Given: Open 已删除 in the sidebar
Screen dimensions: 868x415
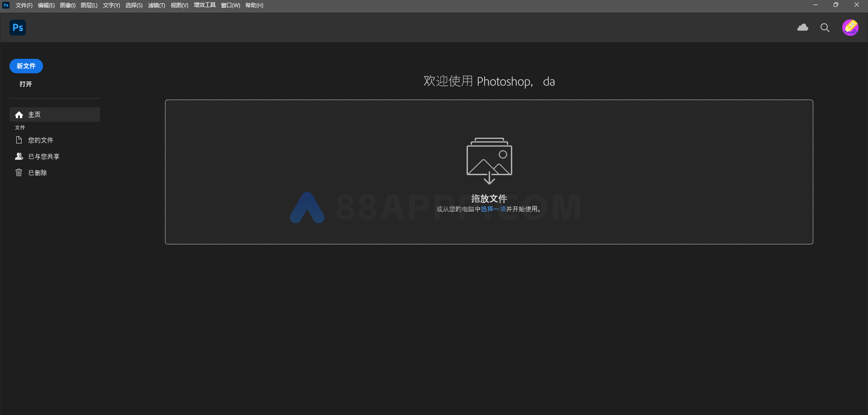Looking at the screenshot, I should pos(55,172).
